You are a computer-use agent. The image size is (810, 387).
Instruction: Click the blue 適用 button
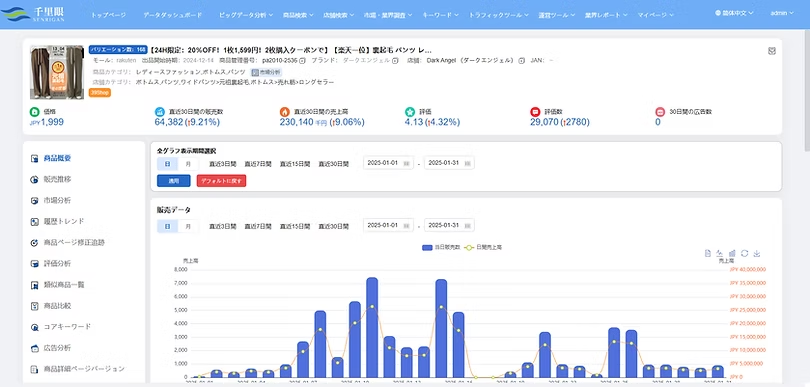point(174,181)
